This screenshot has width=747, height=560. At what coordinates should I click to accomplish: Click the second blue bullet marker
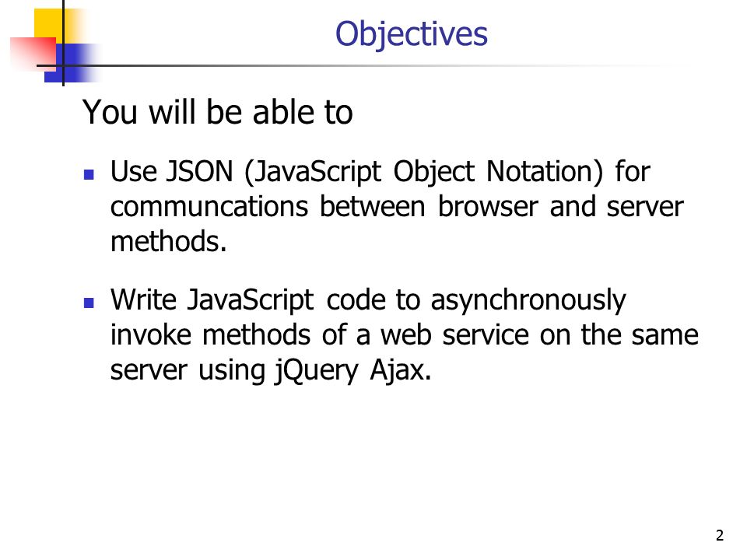pos(89,303)
